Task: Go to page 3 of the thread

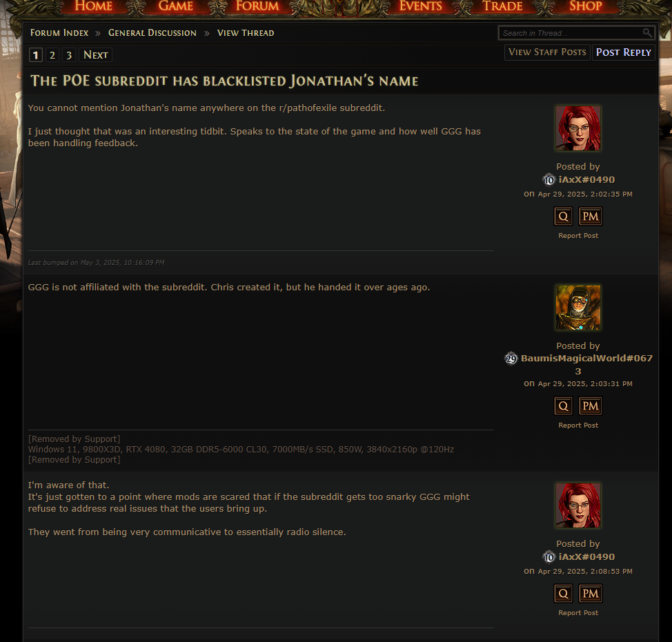Action: click(69, 54)
